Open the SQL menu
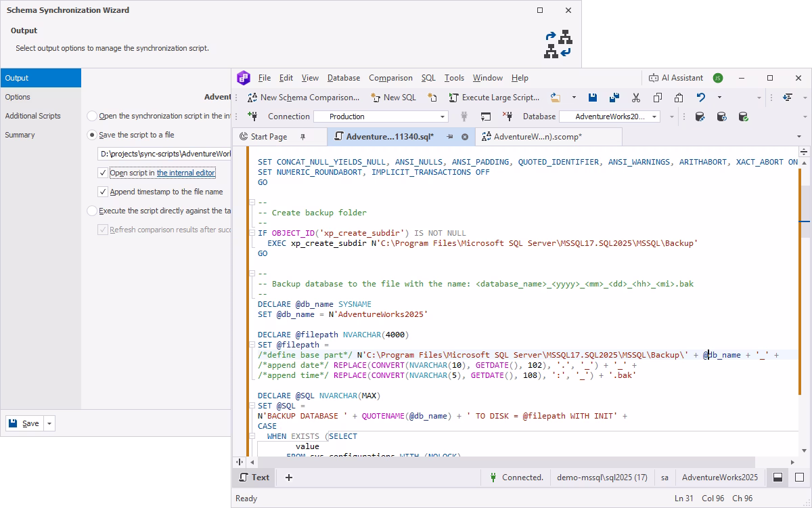 click(428, 78)
